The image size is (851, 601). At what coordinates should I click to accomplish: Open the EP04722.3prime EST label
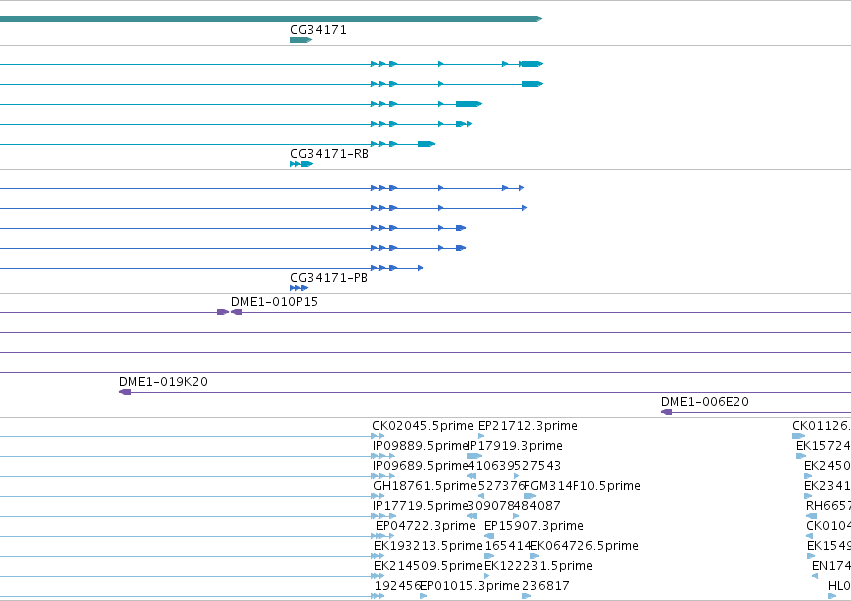pos(426,526)
